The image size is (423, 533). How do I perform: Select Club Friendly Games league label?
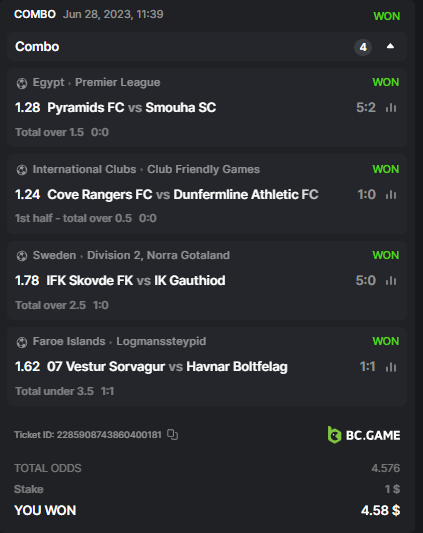[x=203, y=169]
